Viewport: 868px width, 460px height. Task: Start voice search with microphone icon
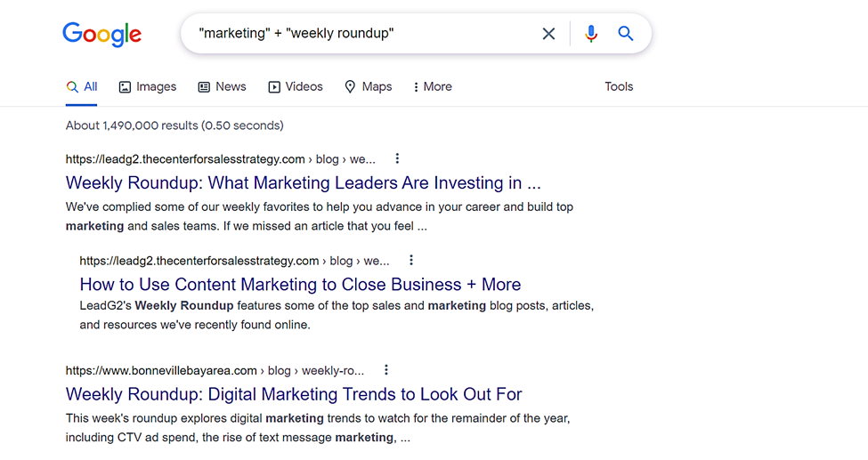591,34
